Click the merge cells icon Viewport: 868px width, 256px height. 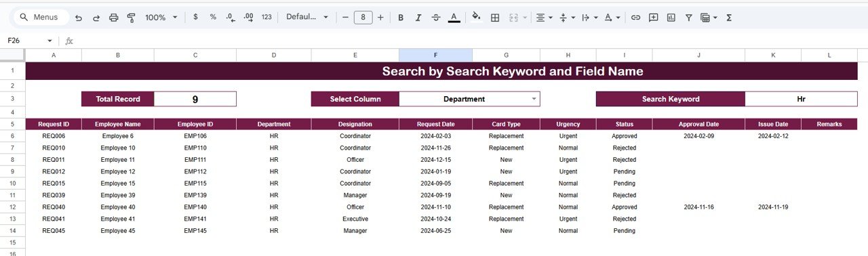(513, 17)
